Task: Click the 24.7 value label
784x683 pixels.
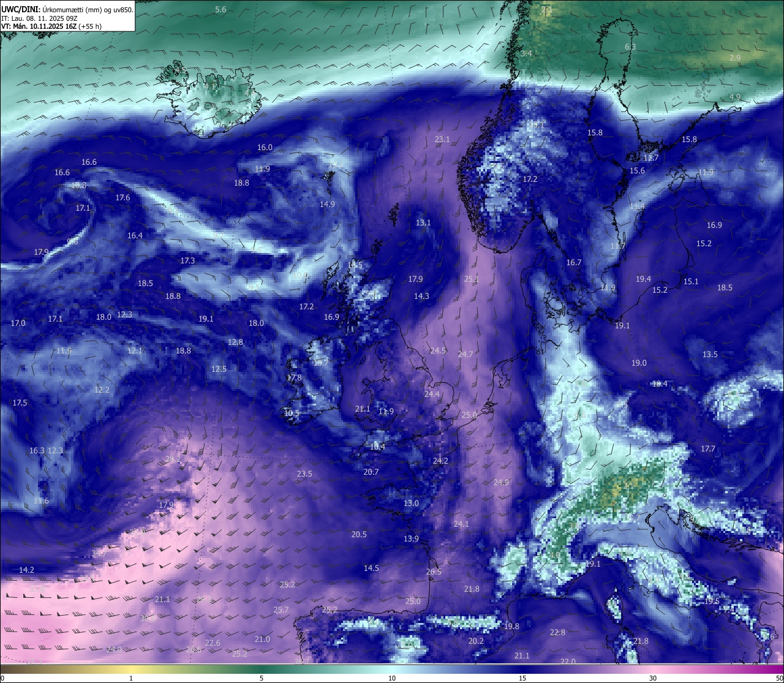Action: (466, 355)
